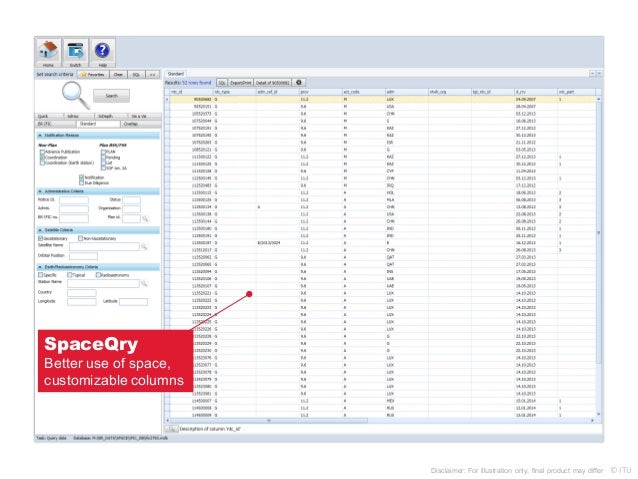Screen dimensions: 638x479
Task: Click the Orbital Position input field
Action: tap(83, 256)
